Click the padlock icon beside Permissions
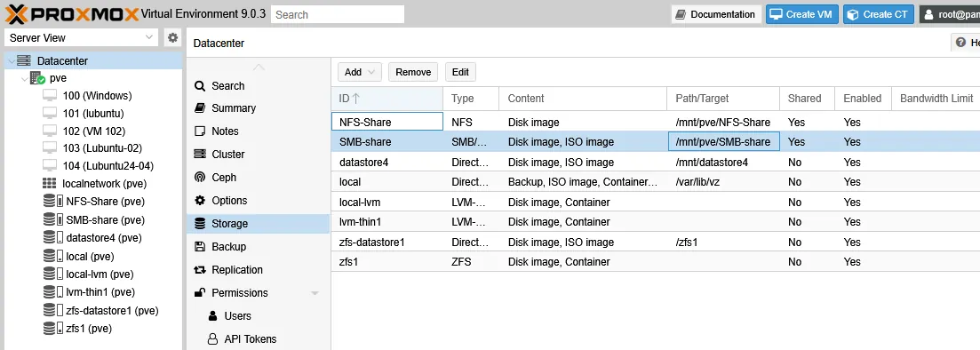The height and width of the screenshot is (350, 980). (x=200, y=292)
